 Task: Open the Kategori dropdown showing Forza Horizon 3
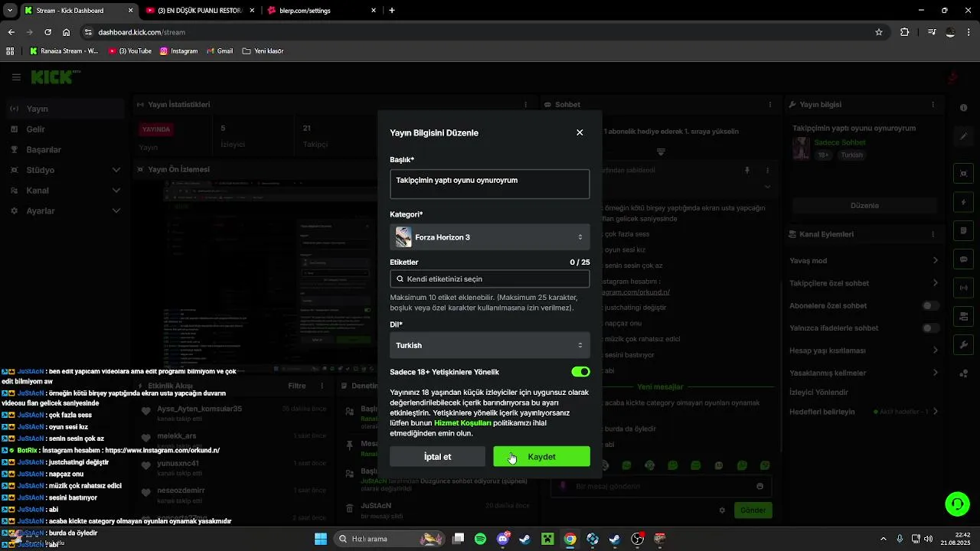click(490, 237)
